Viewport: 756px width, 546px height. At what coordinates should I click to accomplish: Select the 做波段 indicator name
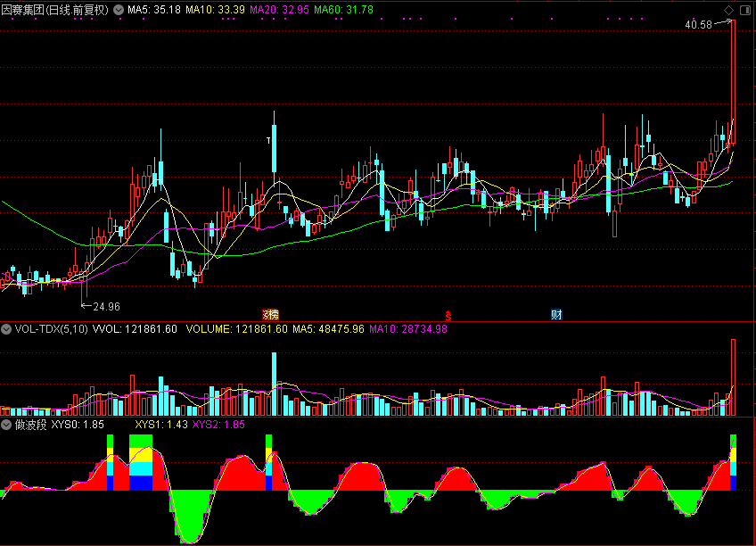click(31, 425)
